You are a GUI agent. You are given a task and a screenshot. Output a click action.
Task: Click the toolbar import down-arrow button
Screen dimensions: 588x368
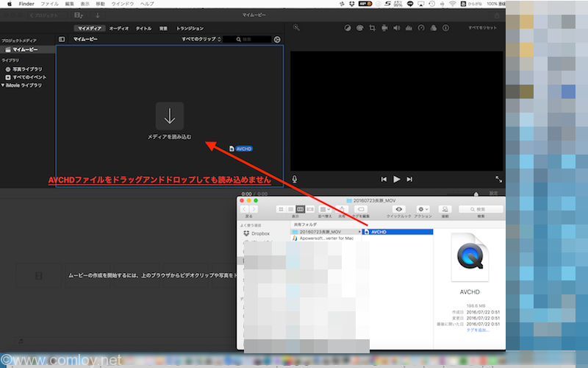tap(98, 15)
